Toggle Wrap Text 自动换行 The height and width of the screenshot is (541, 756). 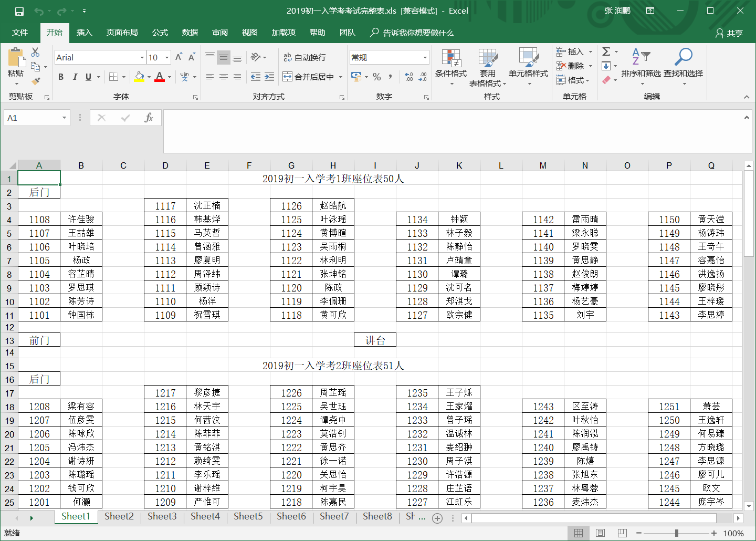click(305, 57)
